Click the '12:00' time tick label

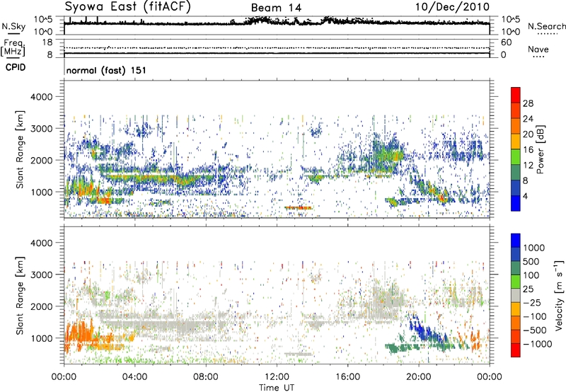[x=277, y=377]
